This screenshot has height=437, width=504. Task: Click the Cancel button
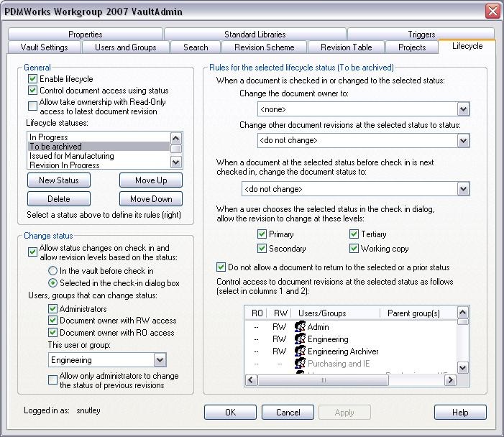pos(288,413)
